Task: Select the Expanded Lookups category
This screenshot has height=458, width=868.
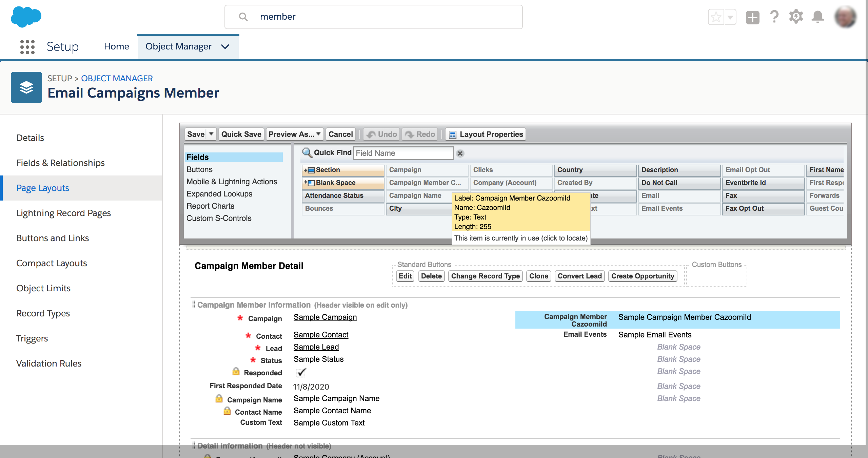Action: 219,194
